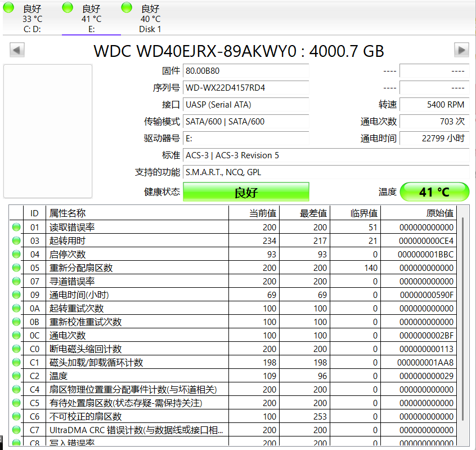Click status dot for row 09 通电时间
This screenshot has height=450, width=476.
point(16,295)
